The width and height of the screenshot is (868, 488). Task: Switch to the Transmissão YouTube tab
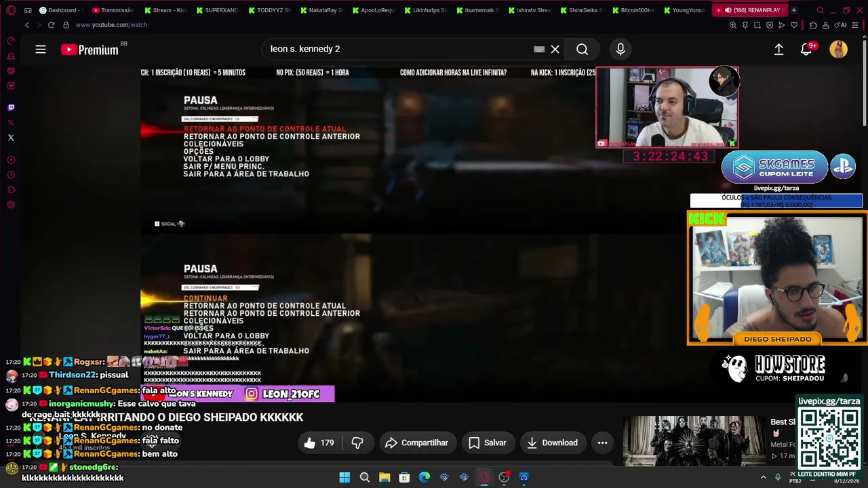113,10
